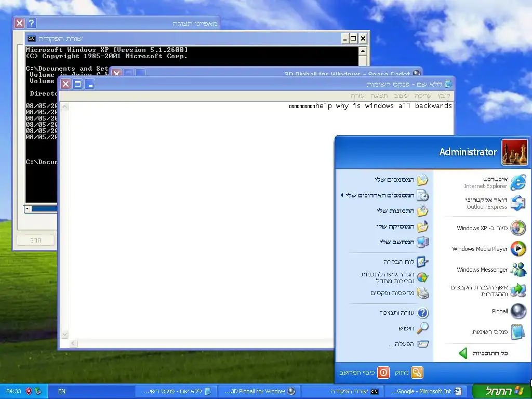Open Files and Settings Transfer Wizard icon
The height and width of the screenshot is (399, 532).
[x=518, y=290]
